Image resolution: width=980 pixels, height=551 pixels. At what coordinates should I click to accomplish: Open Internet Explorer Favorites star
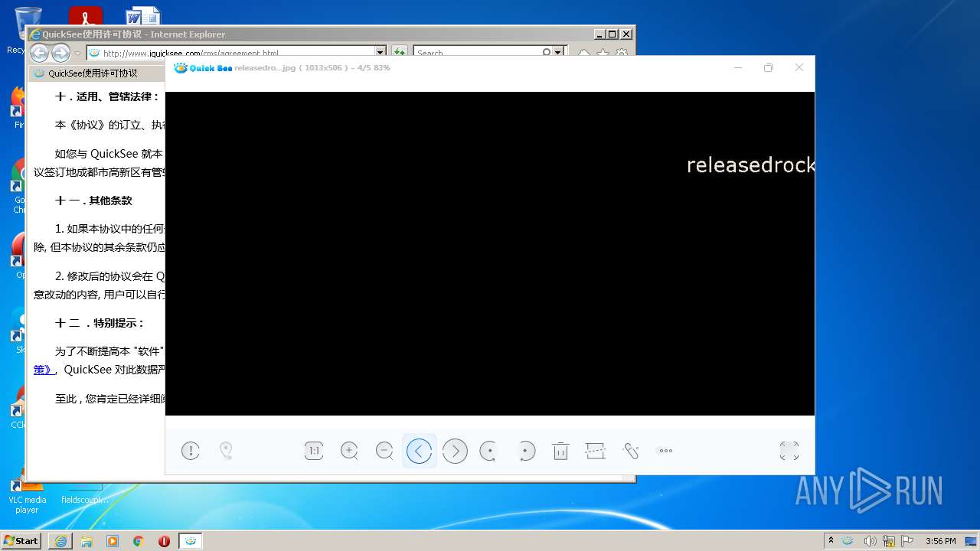pos(603,53)
